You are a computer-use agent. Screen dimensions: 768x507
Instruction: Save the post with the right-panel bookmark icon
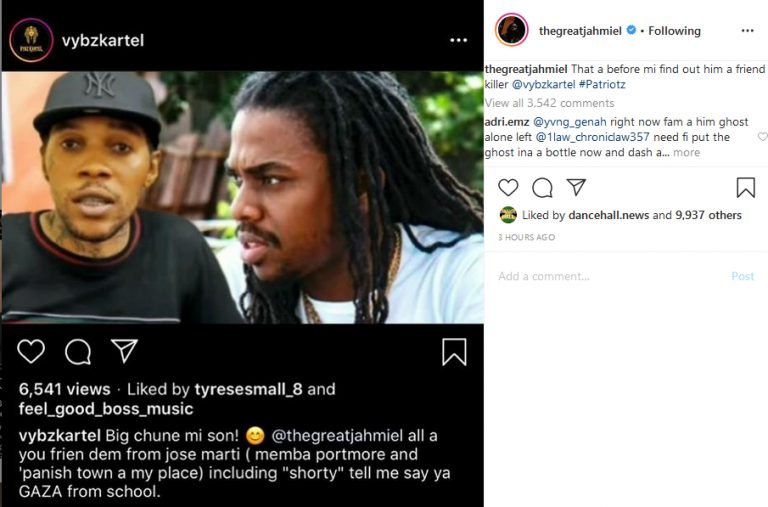(745, 188)
